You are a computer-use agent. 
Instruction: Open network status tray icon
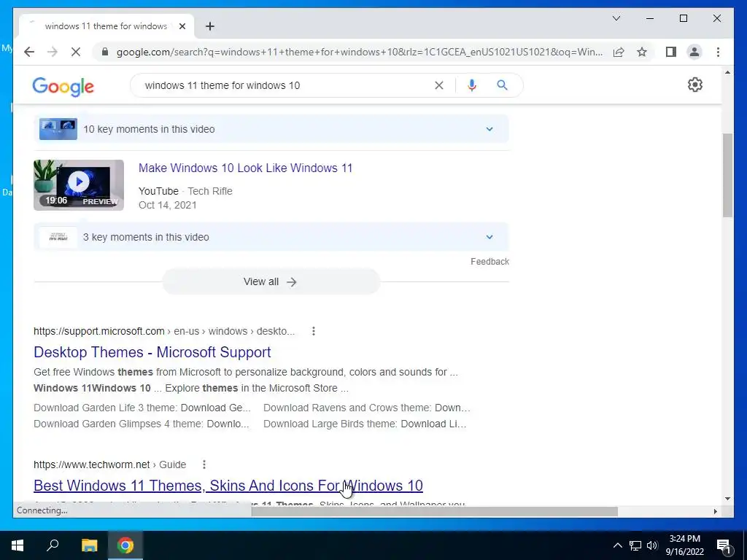pos(635,545)
